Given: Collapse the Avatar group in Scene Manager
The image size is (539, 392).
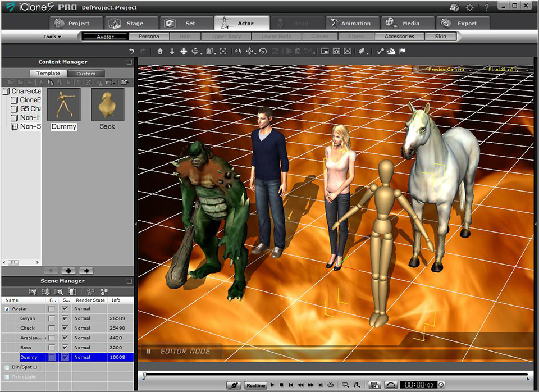Looking at the screenshot, I should 7,309.
